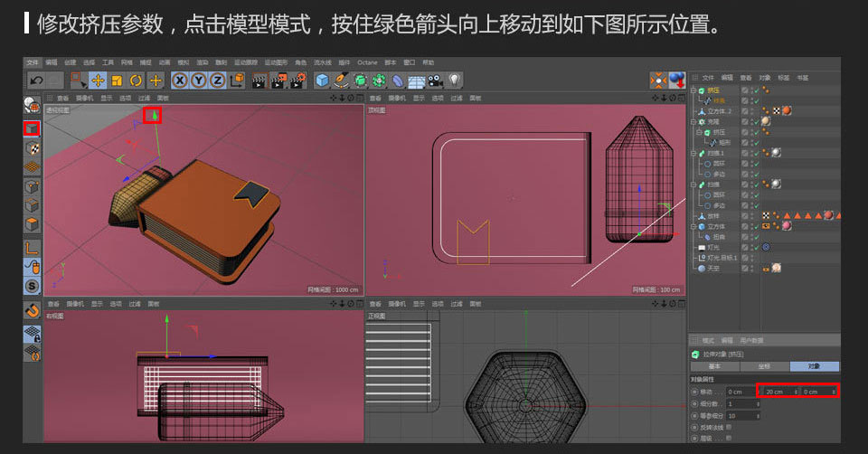Collapse the top 挤压 object in tree
Screen dimensions: 868x454
(x=693, y=90)
